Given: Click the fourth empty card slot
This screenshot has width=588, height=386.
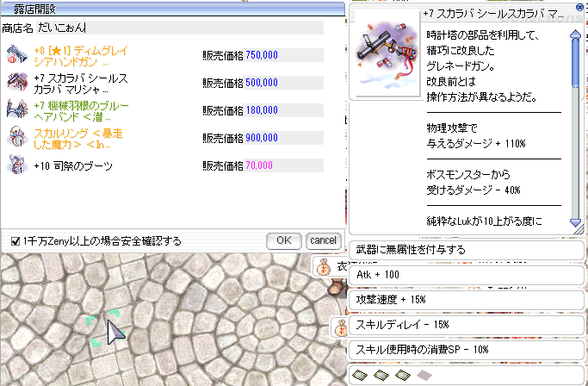Looking at the screenshot, I should pos(421,375).
